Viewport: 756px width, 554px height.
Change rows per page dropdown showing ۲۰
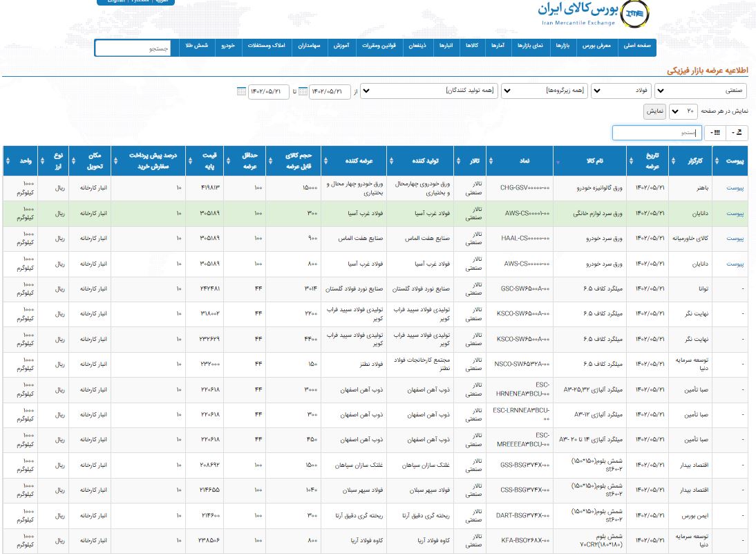click(x=683, y=111)
